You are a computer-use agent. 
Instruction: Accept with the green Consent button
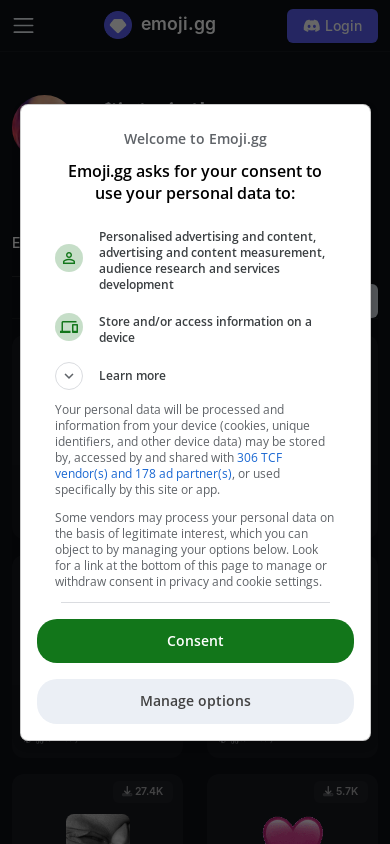click(x=195, y=641)
